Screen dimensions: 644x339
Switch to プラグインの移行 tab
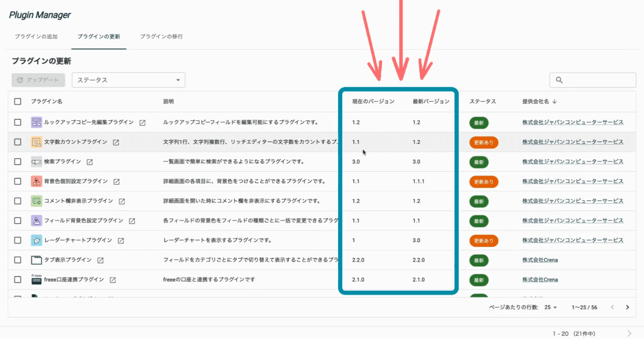pos(161,36)
